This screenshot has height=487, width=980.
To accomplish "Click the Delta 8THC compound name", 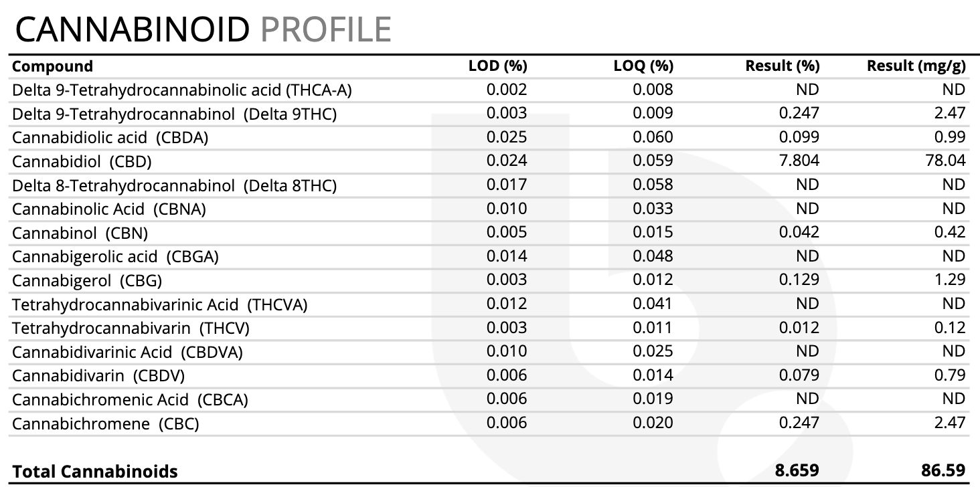I will tap(174, 186).
